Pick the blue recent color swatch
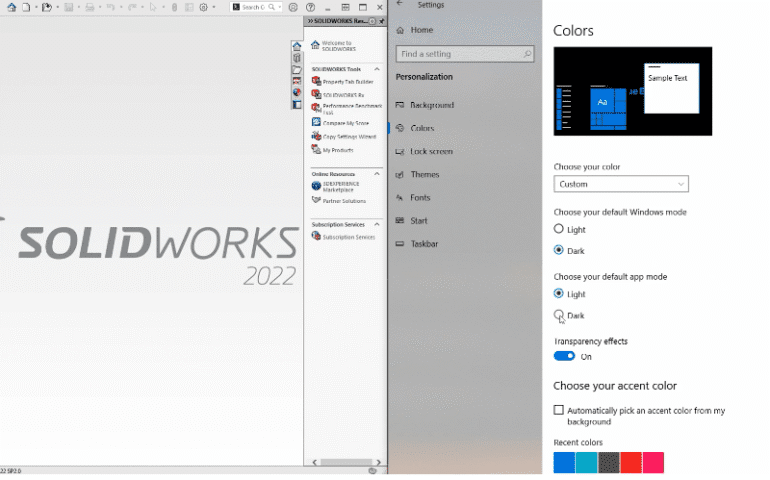 564,462
